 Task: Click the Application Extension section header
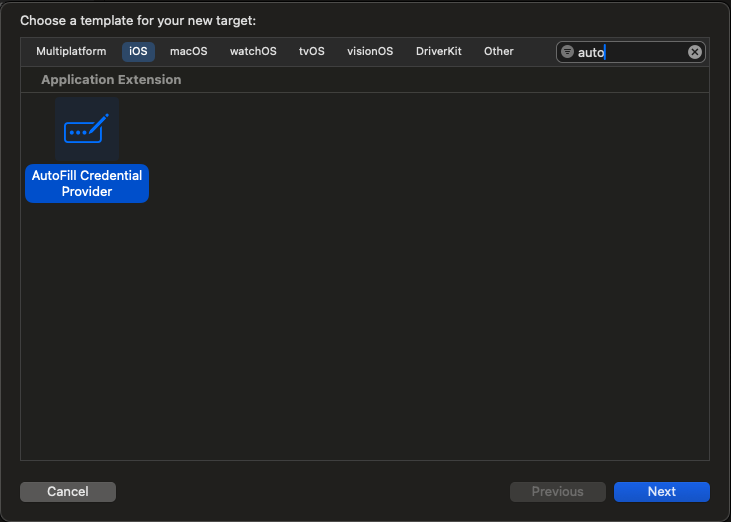tap(111, 80)
